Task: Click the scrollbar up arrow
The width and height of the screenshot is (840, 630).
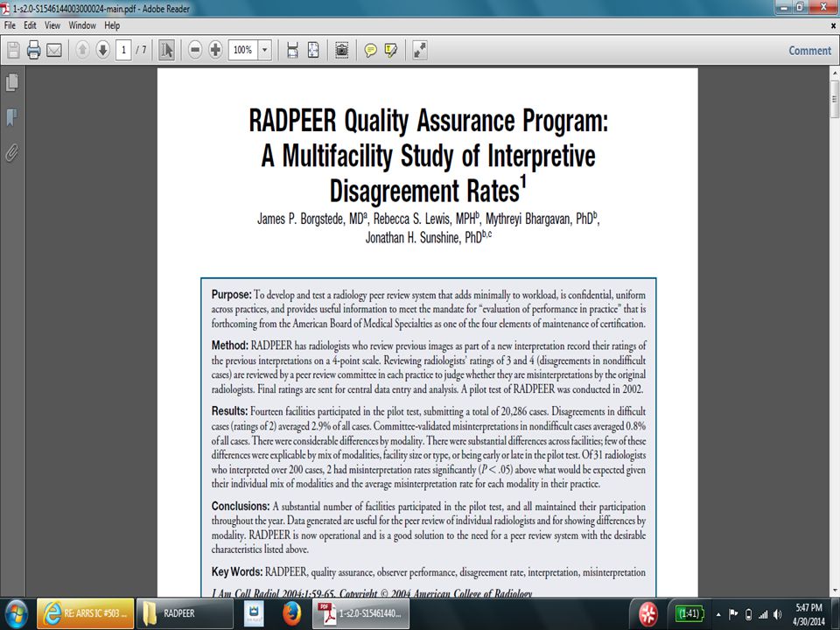Action: [x=835, y=73]
